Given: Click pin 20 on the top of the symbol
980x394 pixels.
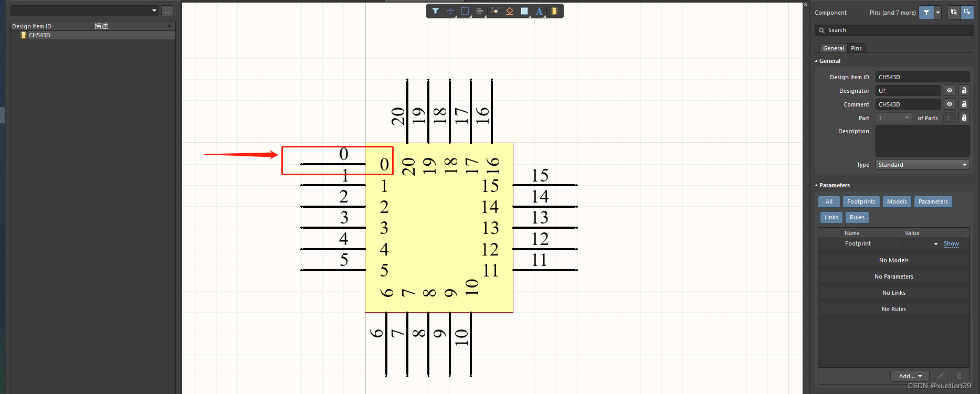Looking at the screenshot, I should 407,111.
